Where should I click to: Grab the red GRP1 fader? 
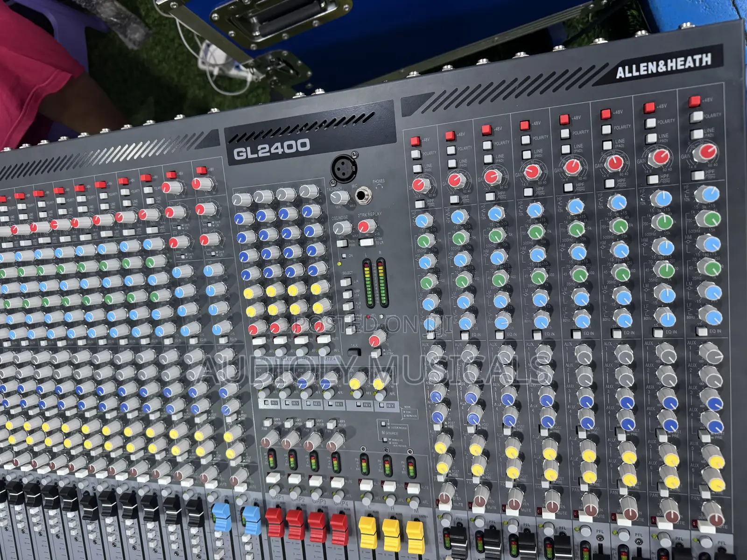click(275, 522)
